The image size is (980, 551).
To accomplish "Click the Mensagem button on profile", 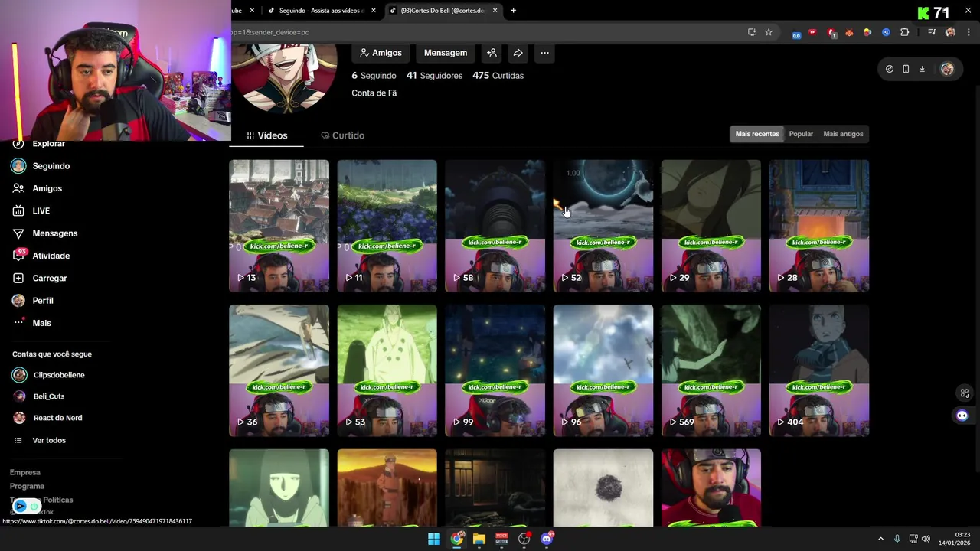I will coord(446,53).
